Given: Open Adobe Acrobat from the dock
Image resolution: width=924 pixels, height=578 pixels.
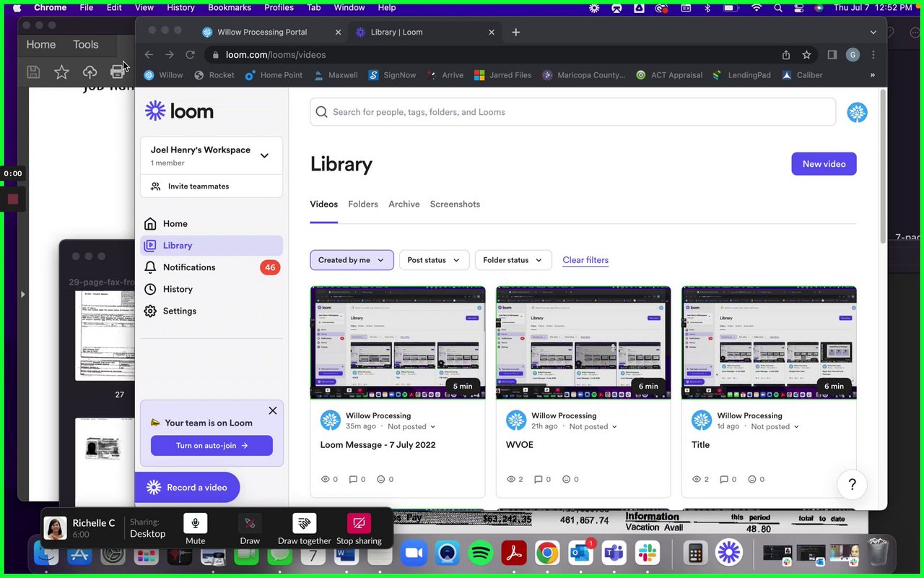Looking at the screenshot, I should coord(514,553).
